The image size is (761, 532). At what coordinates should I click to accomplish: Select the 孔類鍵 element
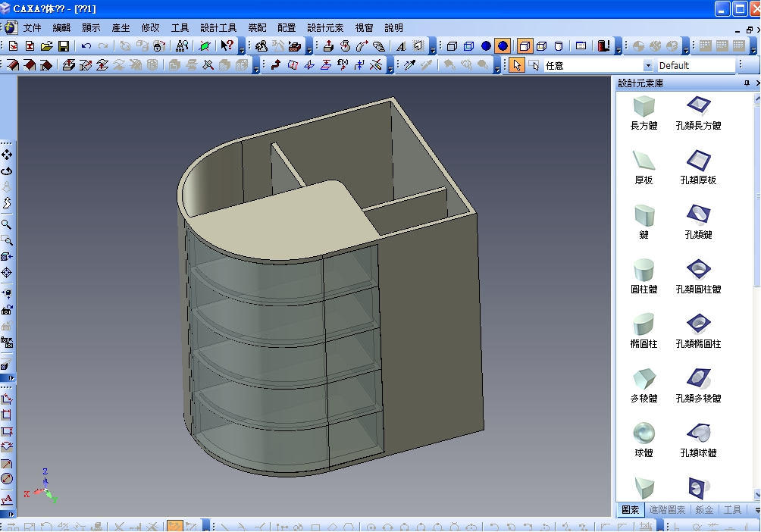(x=698, y=222)
